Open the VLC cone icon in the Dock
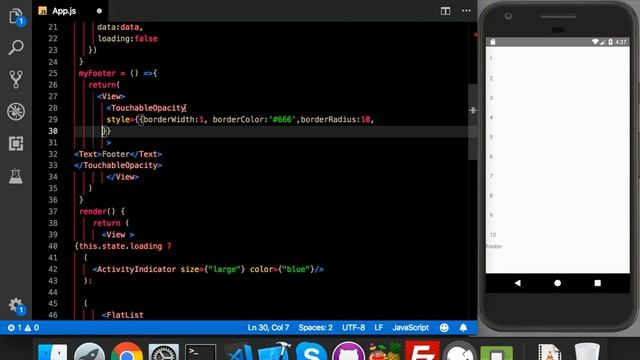Screen dimensions: 640x360 point(550,352)
